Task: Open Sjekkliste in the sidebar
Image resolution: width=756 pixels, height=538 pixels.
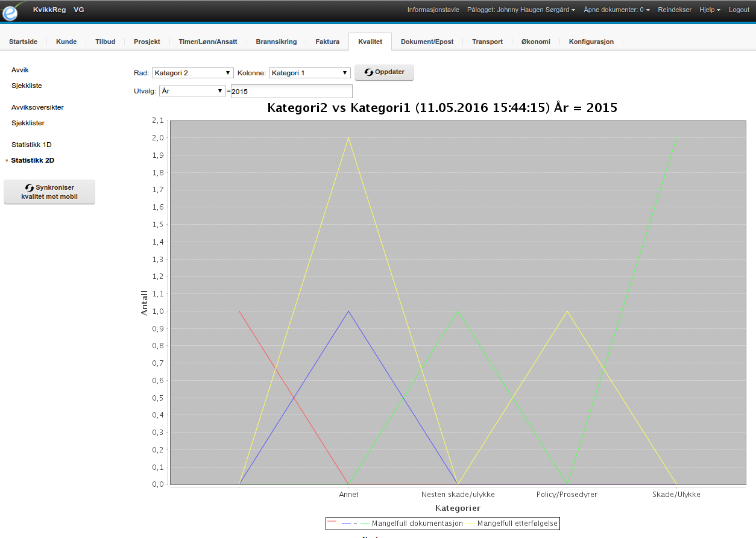Action: pos(27,86)
